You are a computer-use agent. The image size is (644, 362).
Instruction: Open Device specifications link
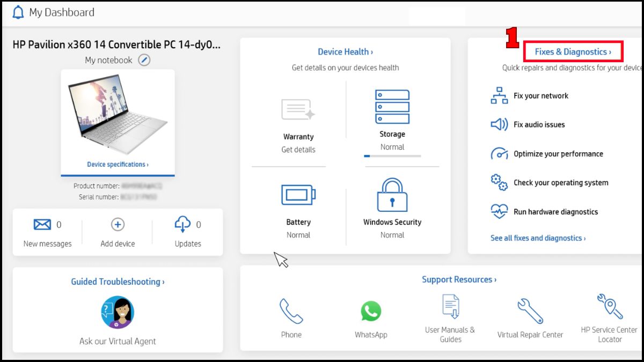[x=118, y=164]
